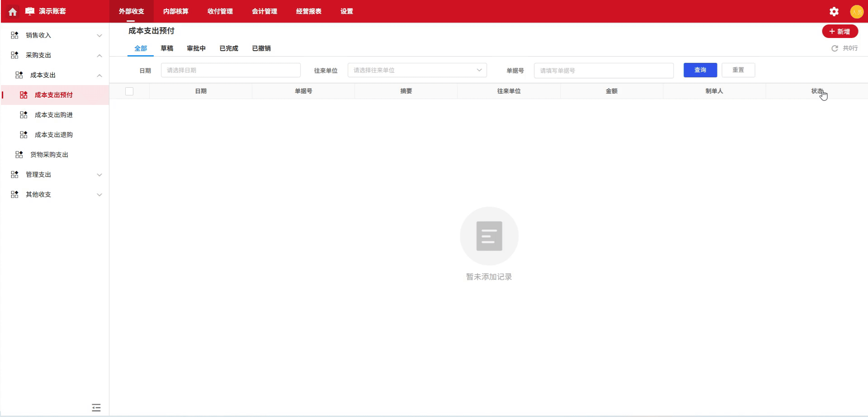Open the 请选择日期 date picker field
The height and width of the screenshot is (417, 868).
tap(231, 70)
